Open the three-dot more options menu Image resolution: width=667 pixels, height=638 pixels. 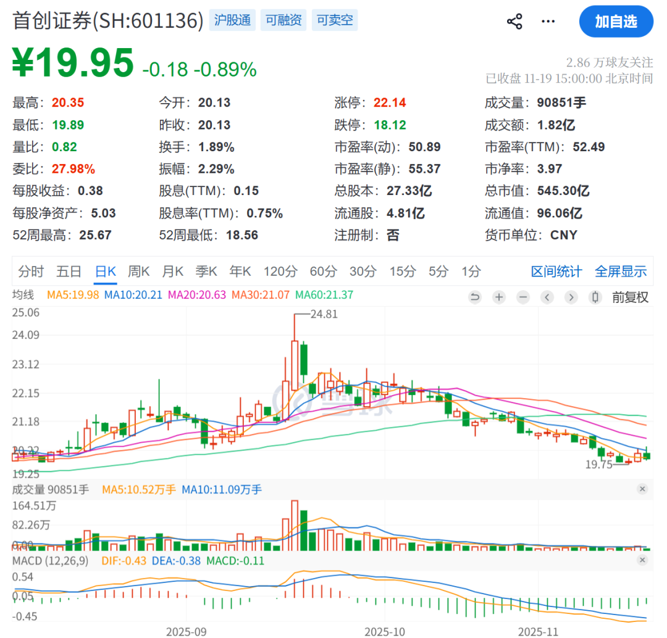tap(547, 21)
